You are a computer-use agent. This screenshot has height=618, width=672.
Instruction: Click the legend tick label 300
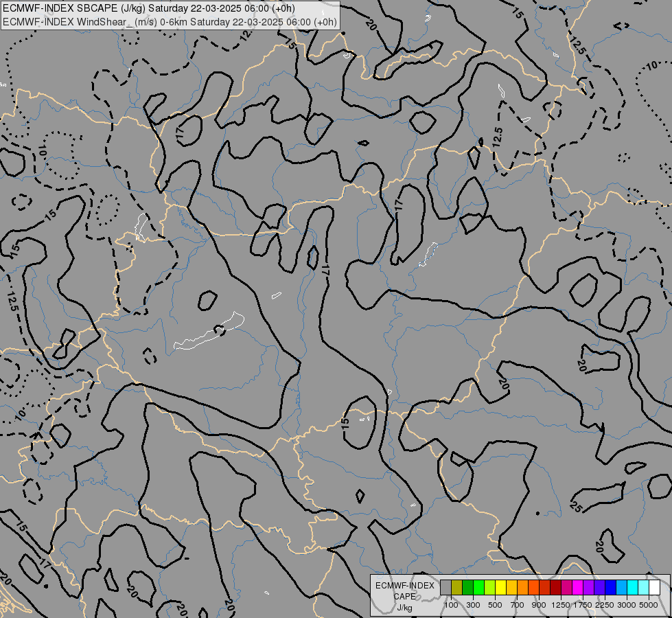473,605
